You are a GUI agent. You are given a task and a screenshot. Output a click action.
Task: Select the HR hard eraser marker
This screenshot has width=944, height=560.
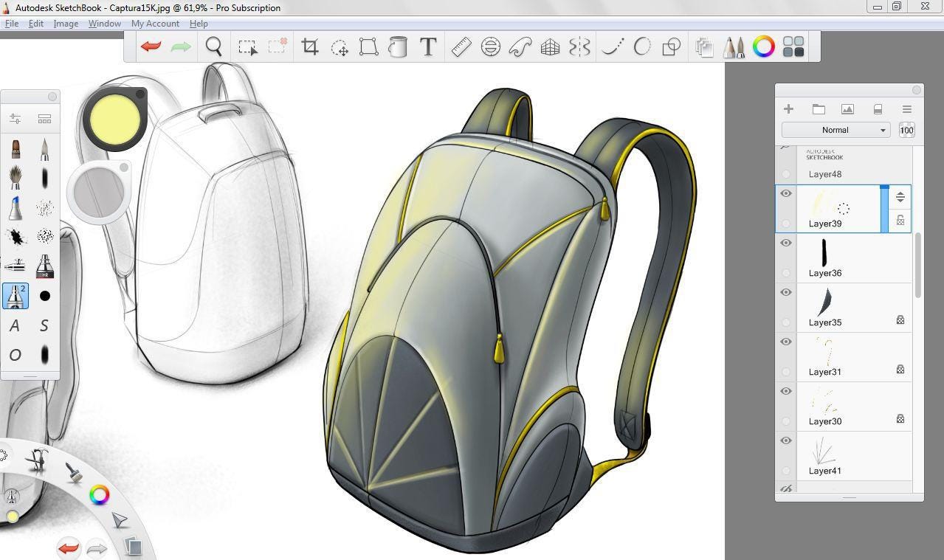coord(44,266)
